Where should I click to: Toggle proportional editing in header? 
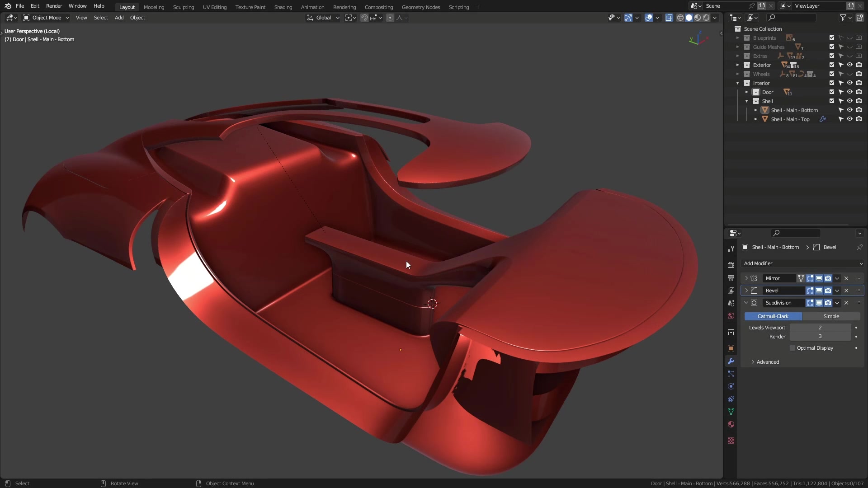(390, 18)
